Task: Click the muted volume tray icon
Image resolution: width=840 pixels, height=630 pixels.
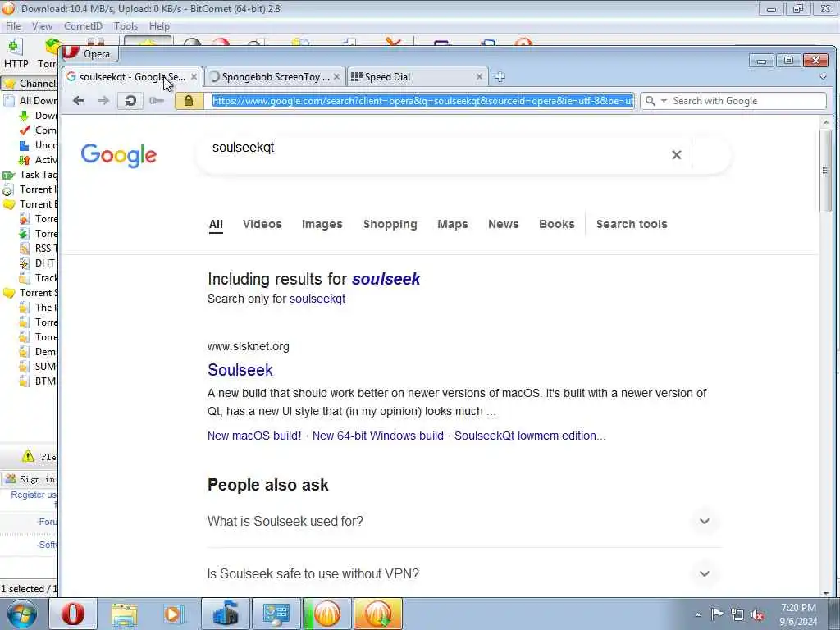Action: [x=758, y=615]
